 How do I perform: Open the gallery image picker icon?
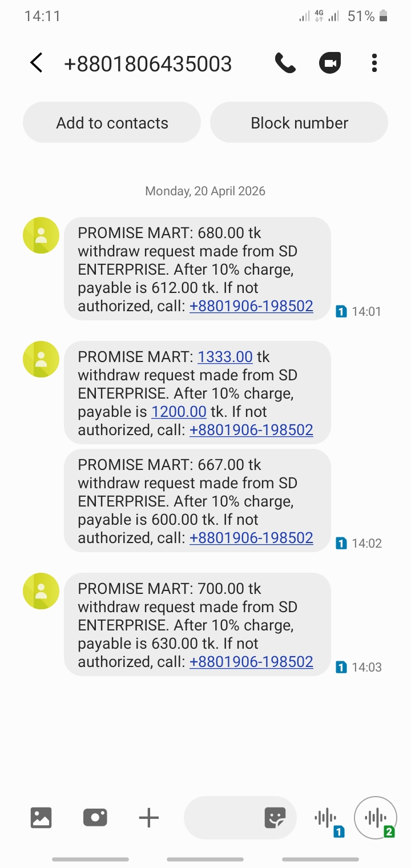41,818
